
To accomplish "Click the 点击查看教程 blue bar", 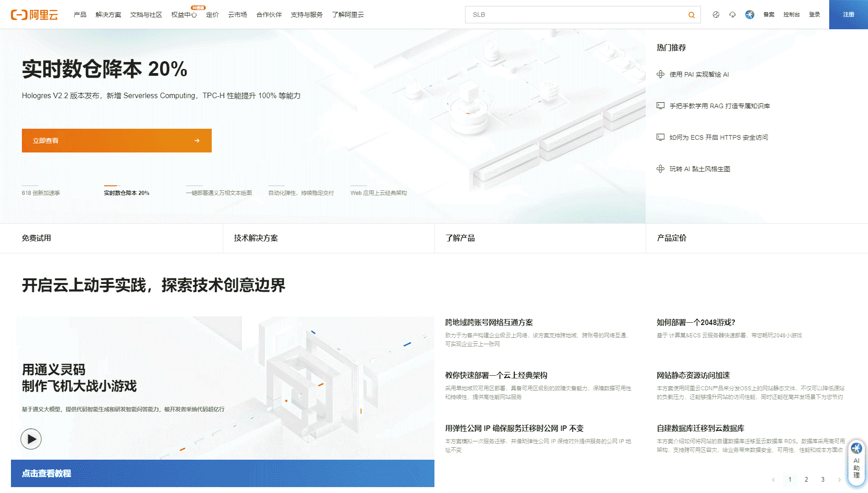I will point(223,473).
